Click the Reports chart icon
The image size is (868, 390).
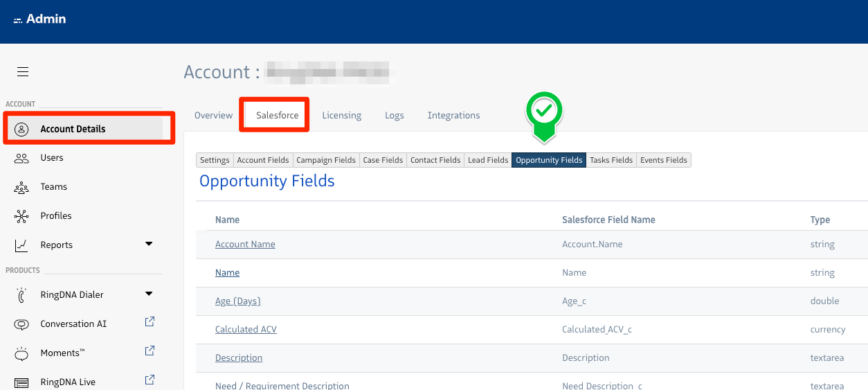[x=21, y=245]
